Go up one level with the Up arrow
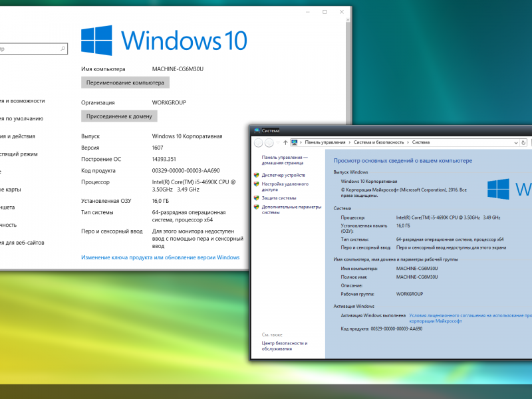The image size is (532, 399). tap(285, 143)
